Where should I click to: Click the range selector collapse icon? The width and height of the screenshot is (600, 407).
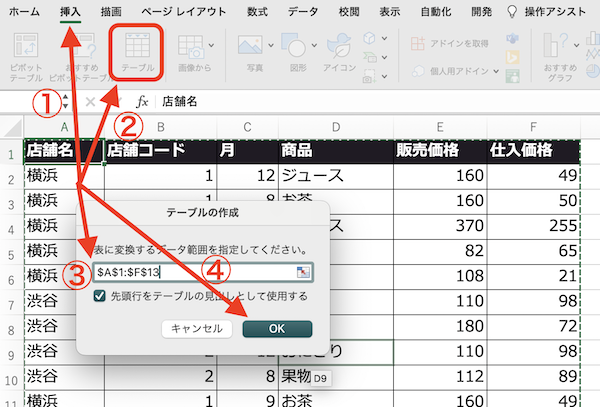[303, 272]
